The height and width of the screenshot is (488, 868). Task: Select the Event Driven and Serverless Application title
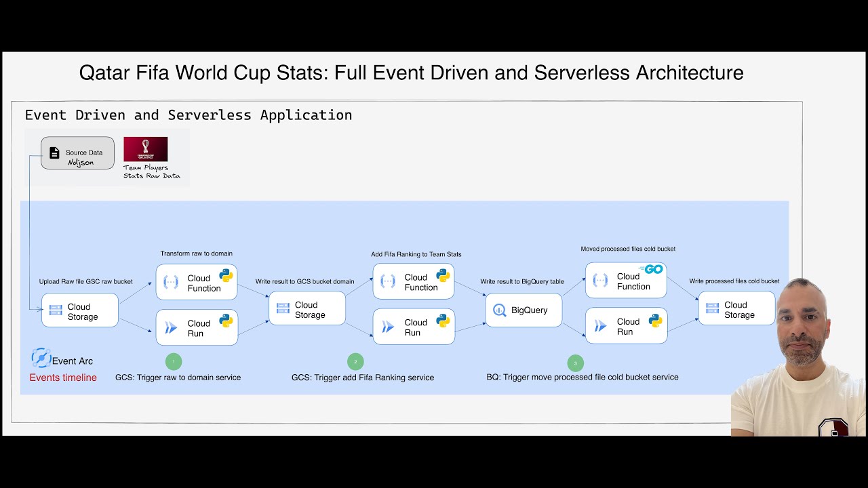tap(188, 115)
